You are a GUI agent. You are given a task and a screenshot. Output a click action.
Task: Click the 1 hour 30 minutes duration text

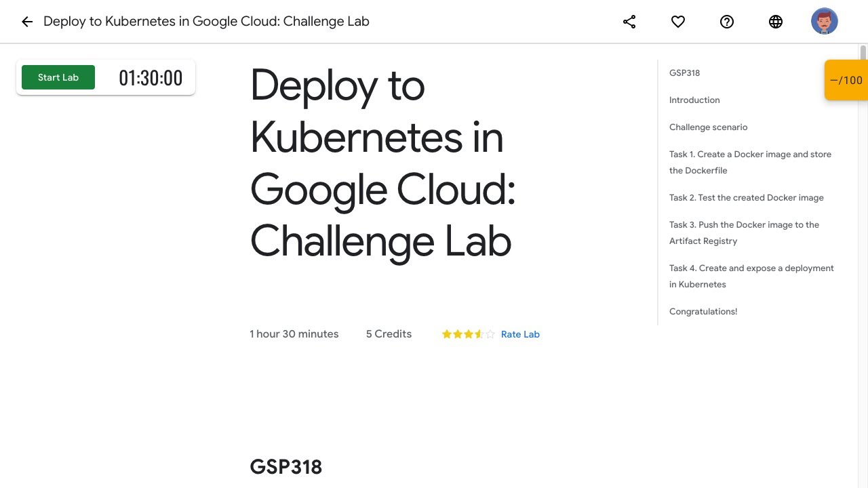[x=294, y=334]
